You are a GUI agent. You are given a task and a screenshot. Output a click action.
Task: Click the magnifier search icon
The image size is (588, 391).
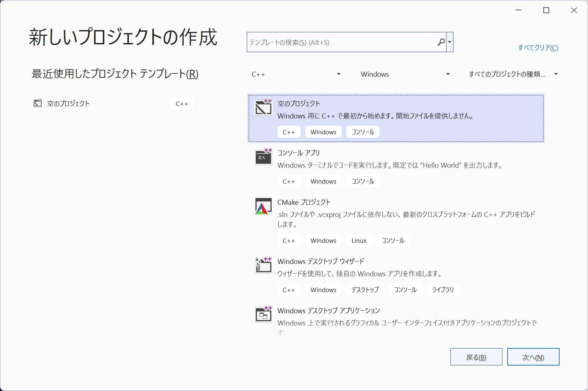pos(441,42)
